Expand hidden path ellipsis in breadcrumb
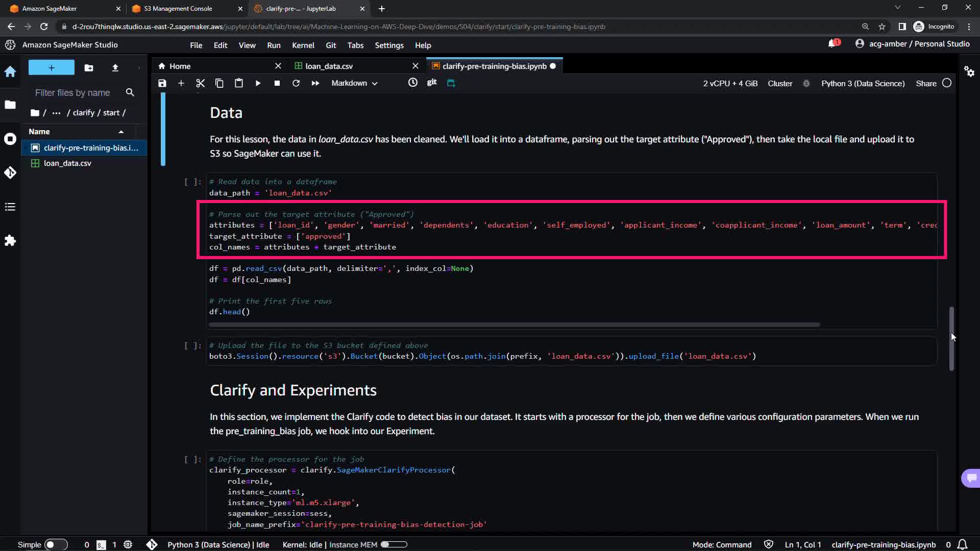 [x=56, y=113]
